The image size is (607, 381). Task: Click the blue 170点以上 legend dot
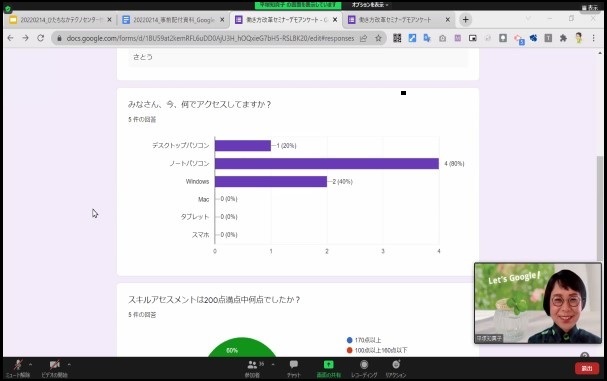pos(350,340)
